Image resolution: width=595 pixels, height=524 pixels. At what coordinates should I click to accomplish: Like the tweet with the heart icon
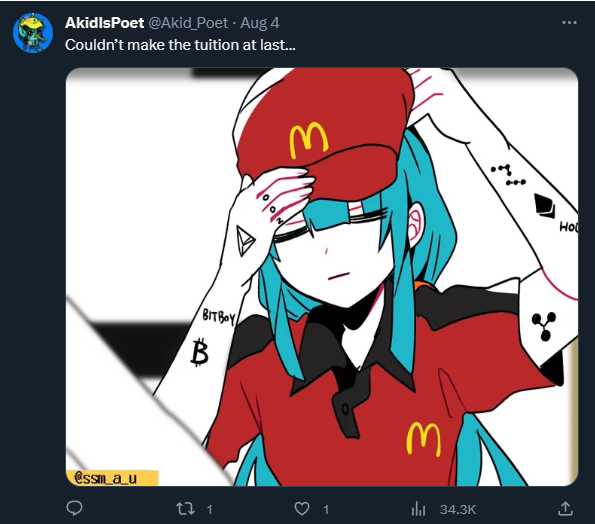(x=302, y=508)
